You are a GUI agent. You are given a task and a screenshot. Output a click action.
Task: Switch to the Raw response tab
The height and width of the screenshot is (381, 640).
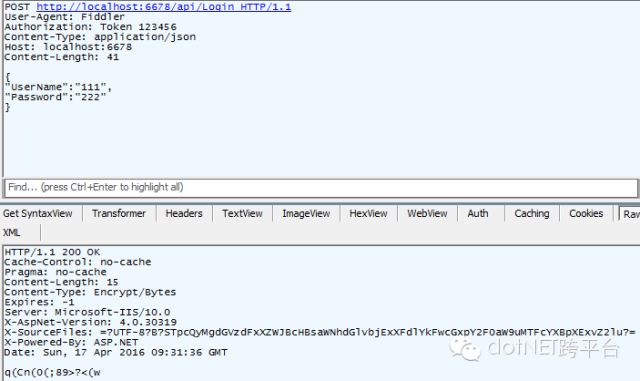pos(630,214)
